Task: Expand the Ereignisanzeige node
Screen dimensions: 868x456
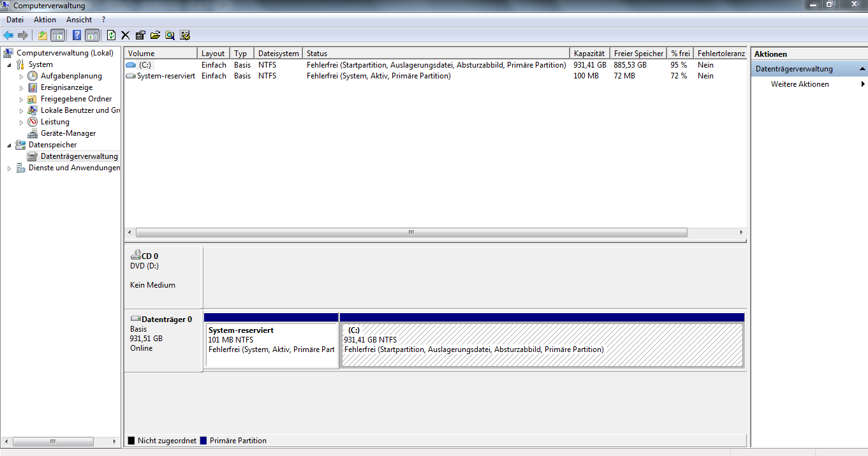Action: (x=21, y=87)
